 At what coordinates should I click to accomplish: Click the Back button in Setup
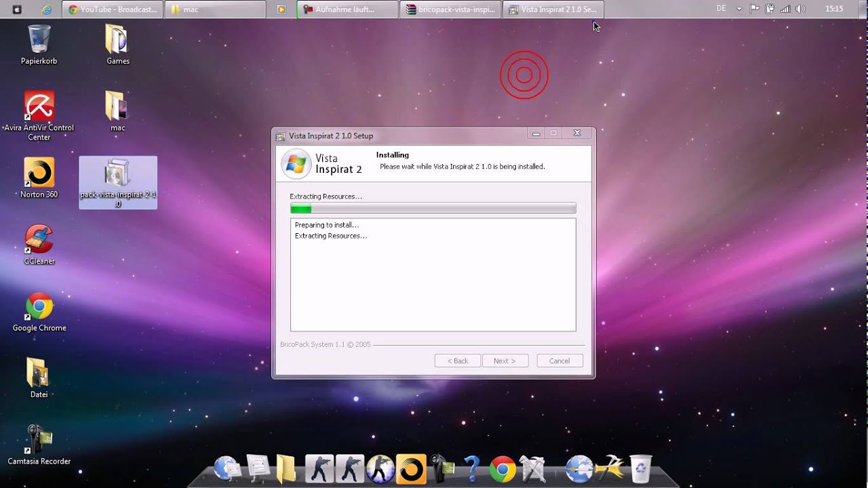pyautogui.click(x=458, y=361)
